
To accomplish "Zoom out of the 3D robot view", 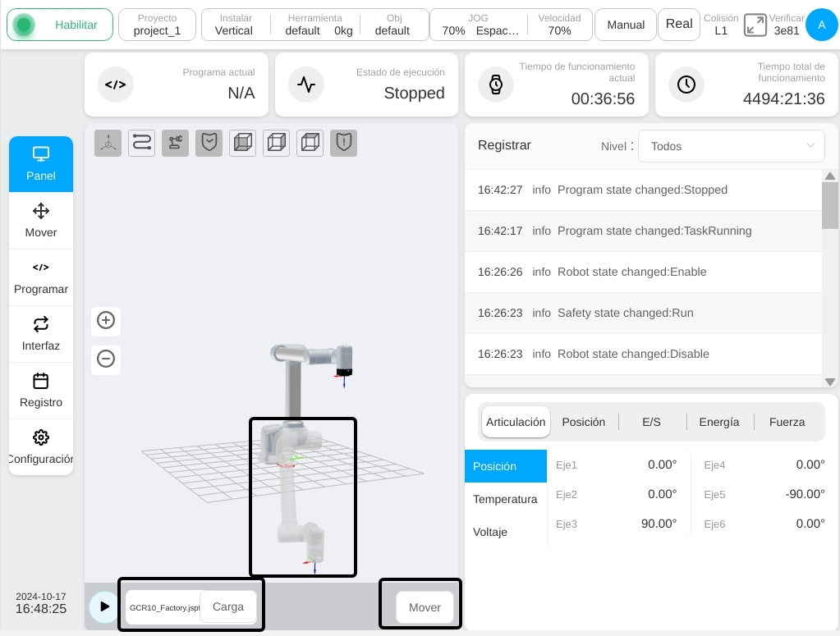I will click(x=106, y=359).
